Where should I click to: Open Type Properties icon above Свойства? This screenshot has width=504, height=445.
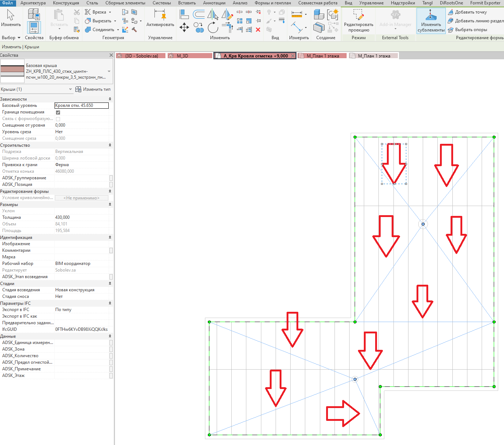[34, 14]
